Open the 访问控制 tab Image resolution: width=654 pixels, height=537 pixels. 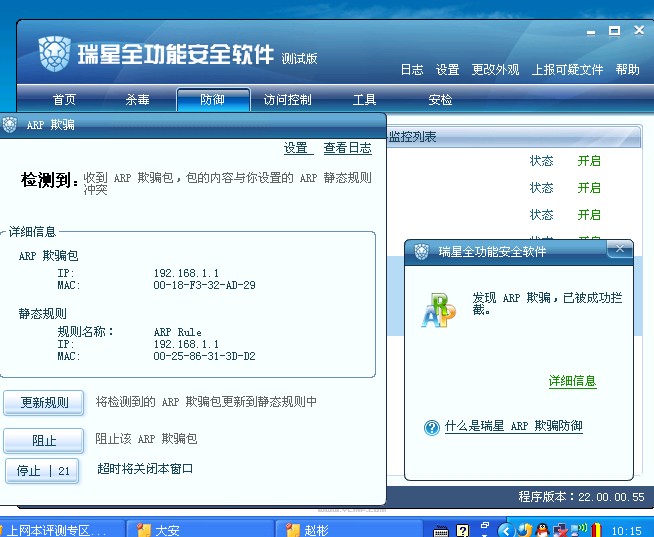coord(287,100)
